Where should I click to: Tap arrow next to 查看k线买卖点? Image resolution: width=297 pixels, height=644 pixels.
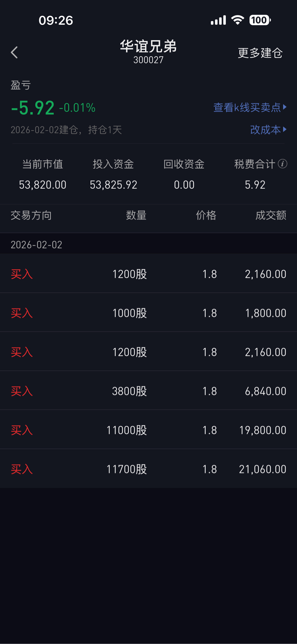pos(285,107)
